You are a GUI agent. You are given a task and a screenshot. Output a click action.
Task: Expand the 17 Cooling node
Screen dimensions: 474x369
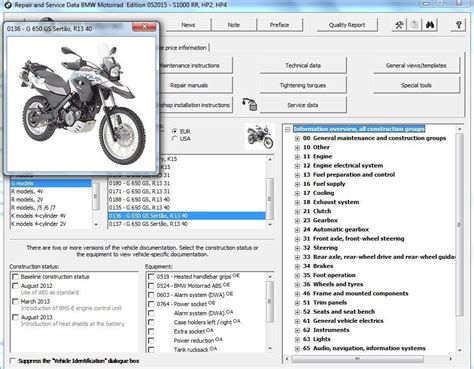point(297,193)
